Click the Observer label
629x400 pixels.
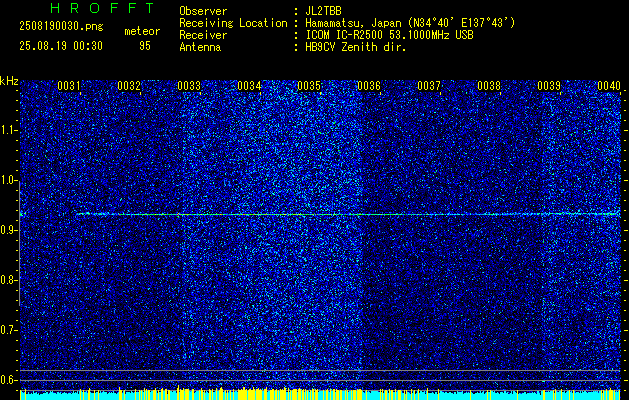tap(203, 11)
